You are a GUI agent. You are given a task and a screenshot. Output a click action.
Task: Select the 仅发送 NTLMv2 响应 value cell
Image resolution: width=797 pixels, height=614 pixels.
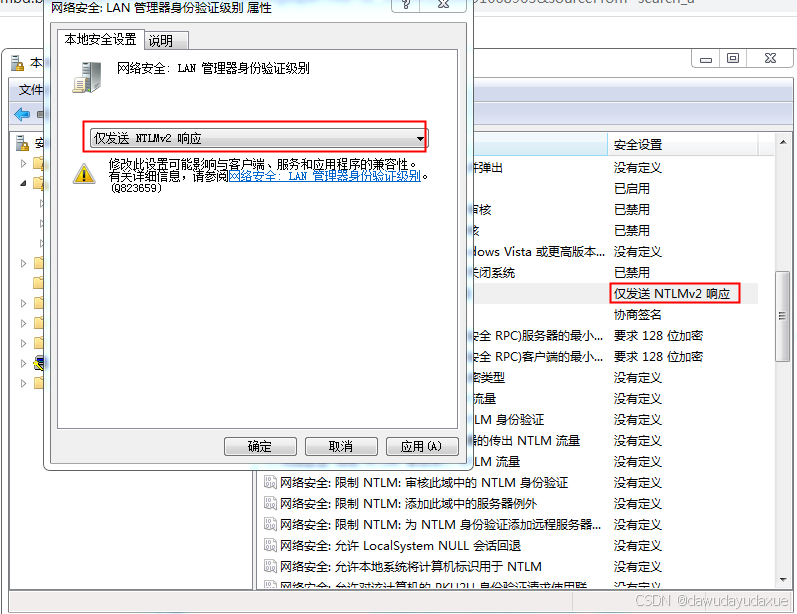[x=672, y=294]
